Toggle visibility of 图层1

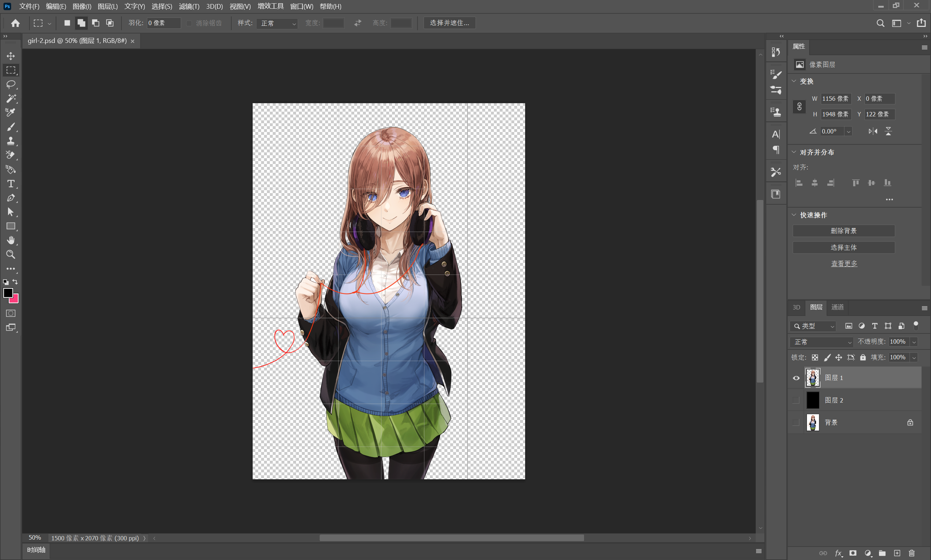coord(795,378)
